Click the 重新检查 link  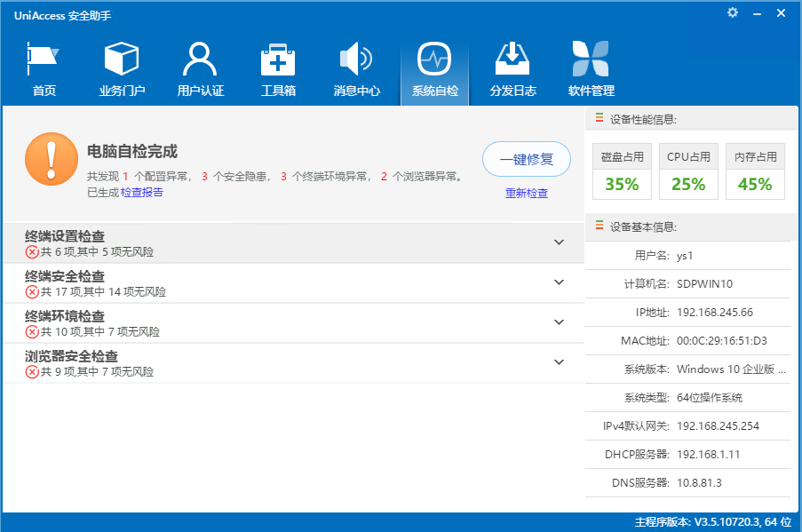527,194
